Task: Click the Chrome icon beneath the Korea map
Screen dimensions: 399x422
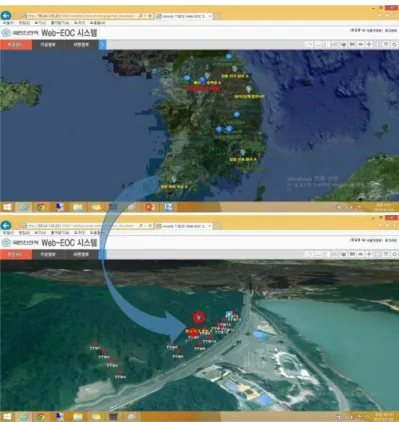Action: (41, 207)
